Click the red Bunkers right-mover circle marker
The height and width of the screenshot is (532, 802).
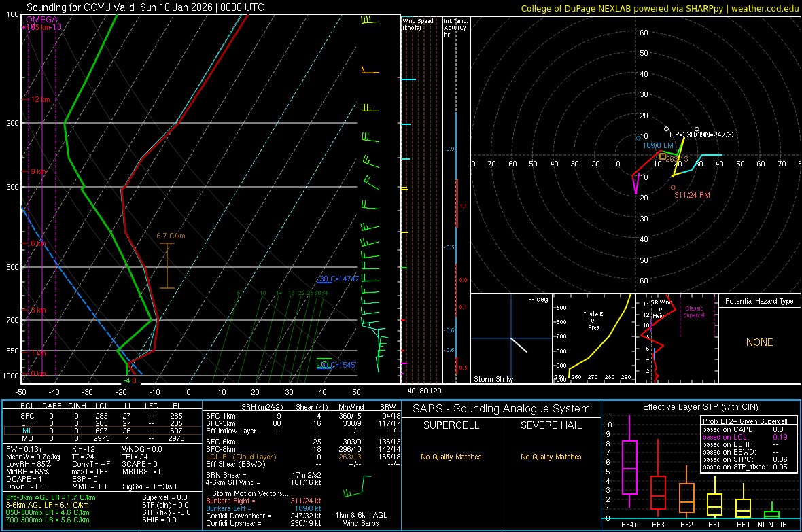click(x=673, y=188)
